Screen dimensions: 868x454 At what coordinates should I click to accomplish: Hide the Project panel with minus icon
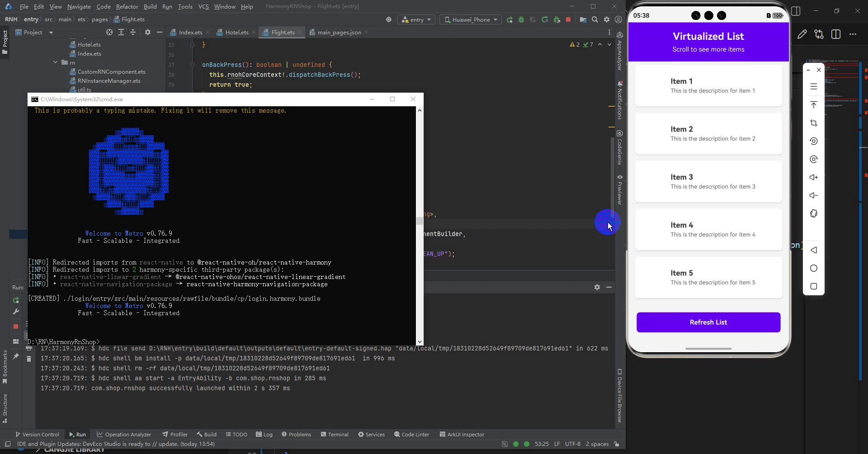159,32
